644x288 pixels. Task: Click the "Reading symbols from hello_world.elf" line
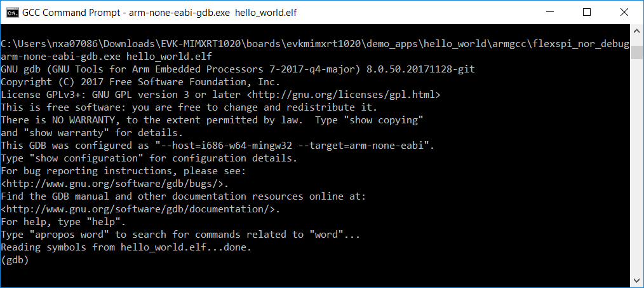[126, 247]
